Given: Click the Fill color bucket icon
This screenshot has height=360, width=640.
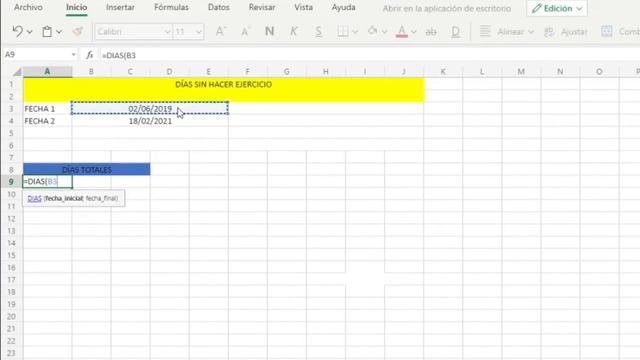Looking at the screenshot, I should pyautogui.click(x=372, y=31).
